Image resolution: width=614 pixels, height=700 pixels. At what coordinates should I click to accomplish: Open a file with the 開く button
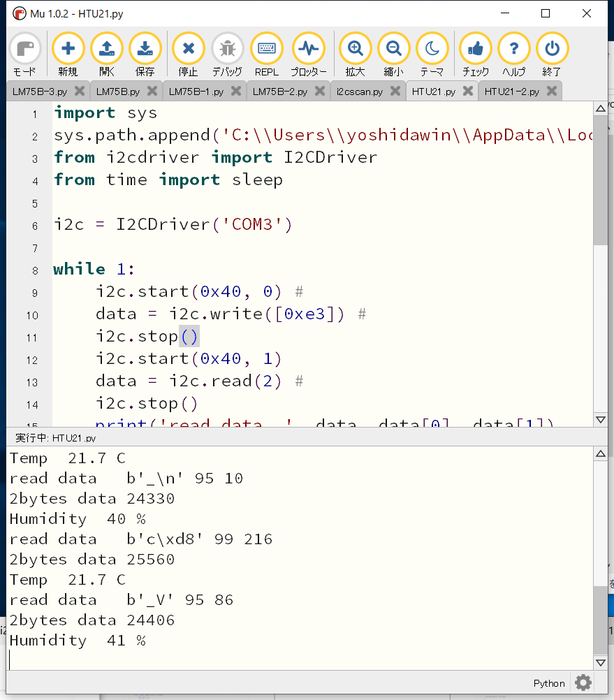[x=107, y=55]
